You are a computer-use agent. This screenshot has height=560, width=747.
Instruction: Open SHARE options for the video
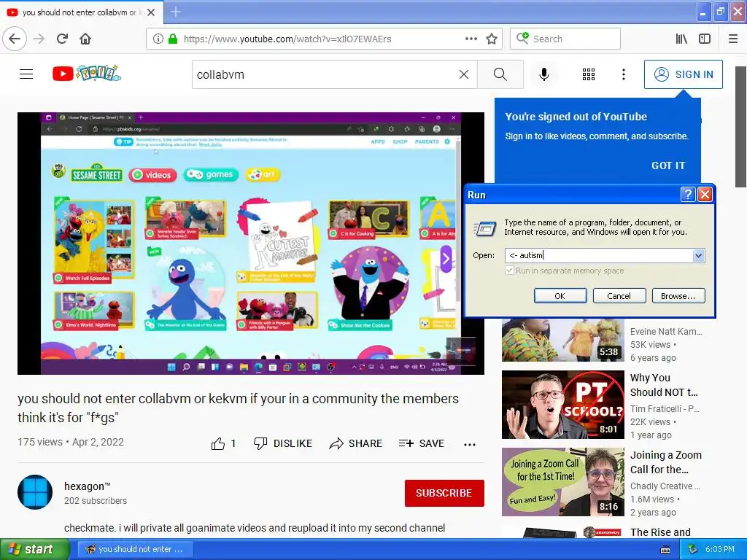pos(355,443)
